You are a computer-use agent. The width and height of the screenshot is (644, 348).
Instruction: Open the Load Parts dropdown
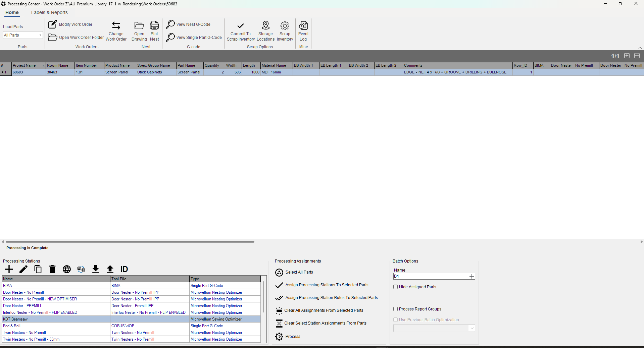(23, 35)
